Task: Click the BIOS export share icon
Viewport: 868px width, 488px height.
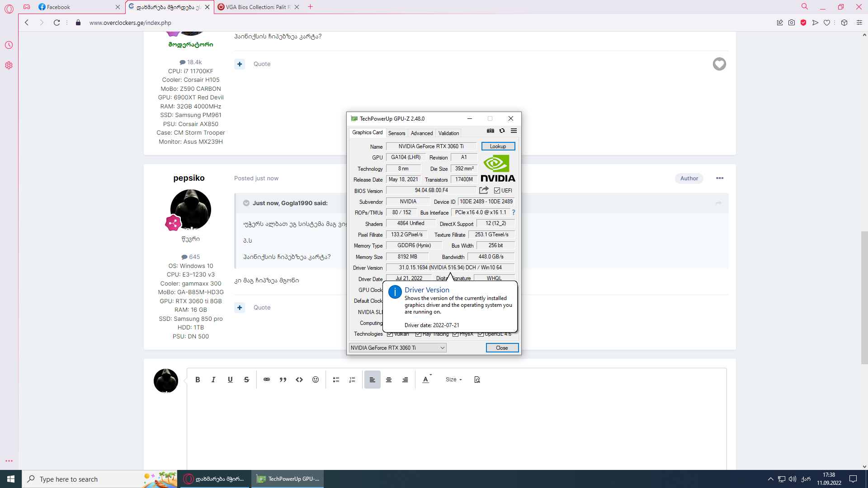Action: 484,190
